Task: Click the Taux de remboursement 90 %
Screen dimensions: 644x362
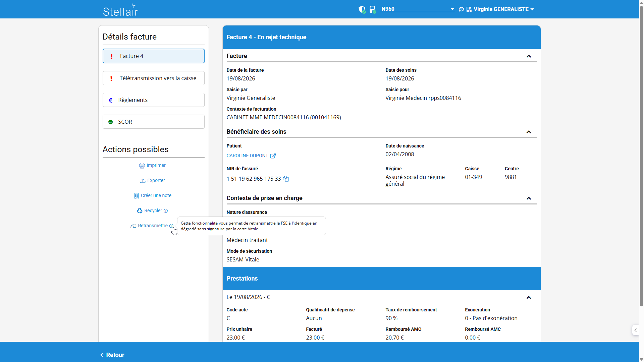Action: pos(391,318)
